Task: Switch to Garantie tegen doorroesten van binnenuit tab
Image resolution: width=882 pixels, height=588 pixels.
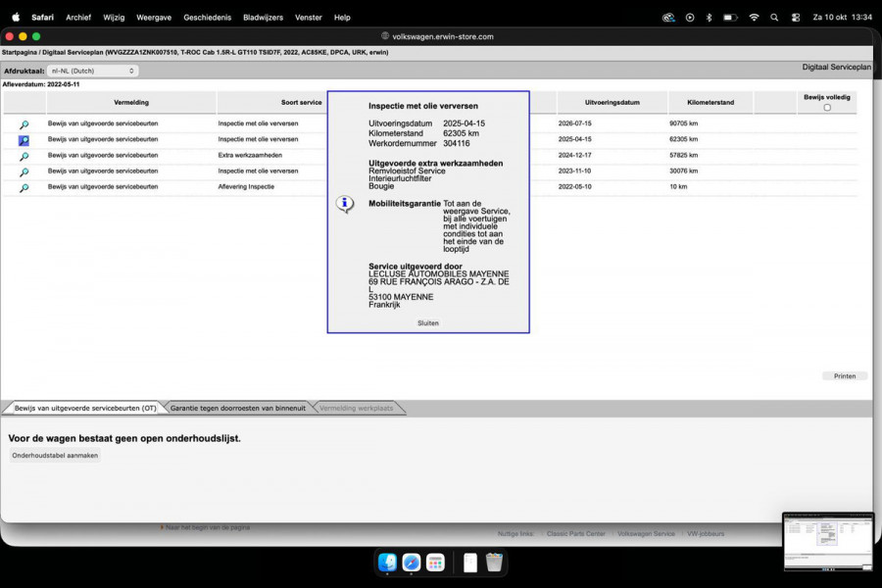Action: point(238,408)
